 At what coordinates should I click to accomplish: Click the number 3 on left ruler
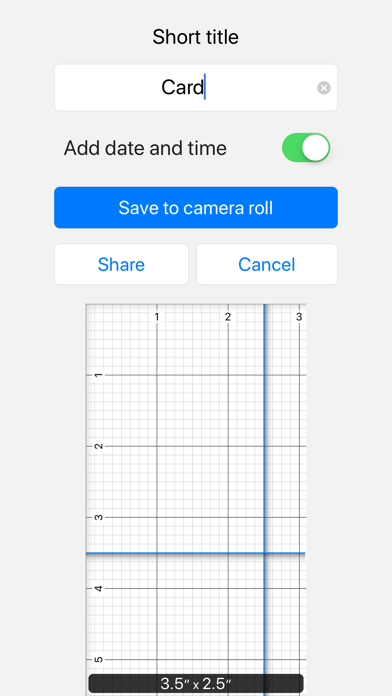pyautogui.click(x=99, y=517)
